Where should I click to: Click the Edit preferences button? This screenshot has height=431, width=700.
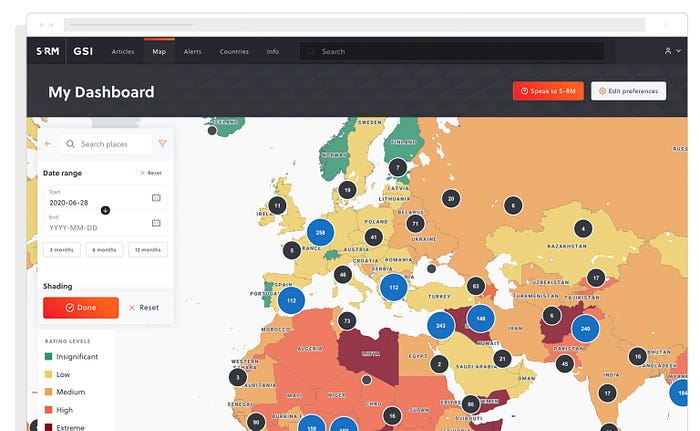tap(629, 91)
